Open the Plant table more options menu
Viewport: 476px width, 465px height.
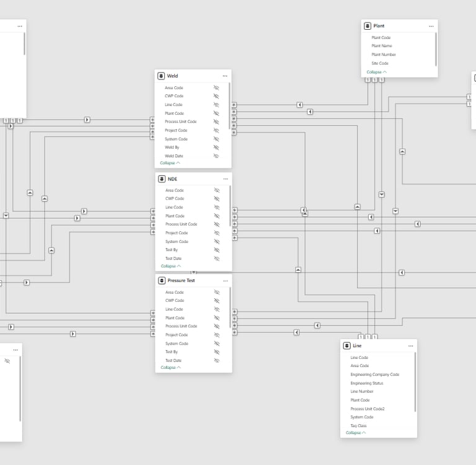click(431, 26)
